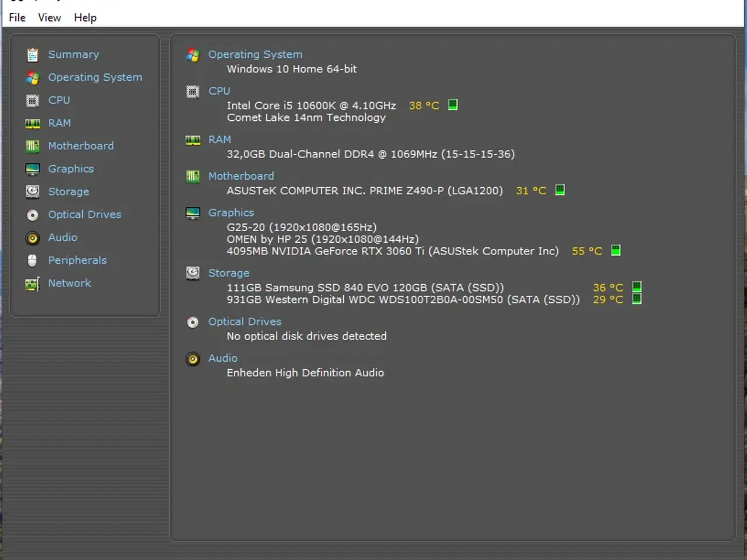This screenshot has width=747, height=560.
Task: Click the Network icon in sidebar
Action: click(33, 283)
